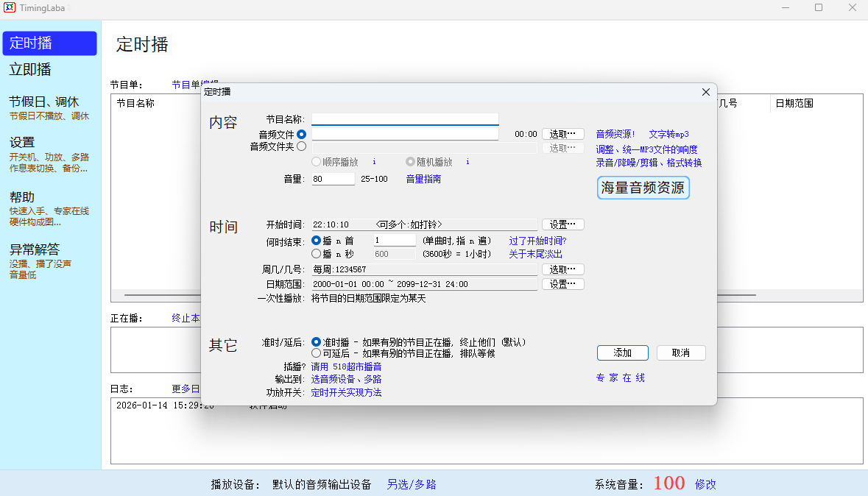Open 设置 for the 开始时间 row

[563, 224]
